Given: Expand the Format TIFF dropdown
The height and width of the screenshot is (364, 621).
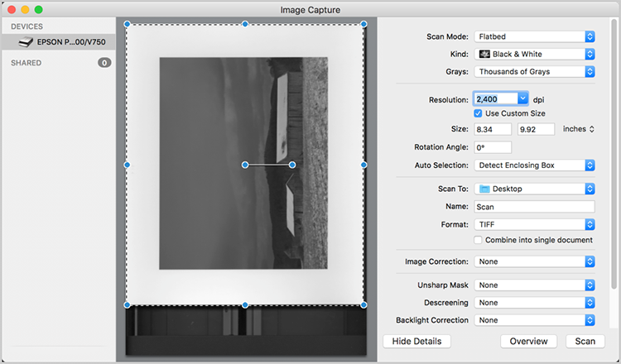Looking at the screenshot, I should pos(534,224).
